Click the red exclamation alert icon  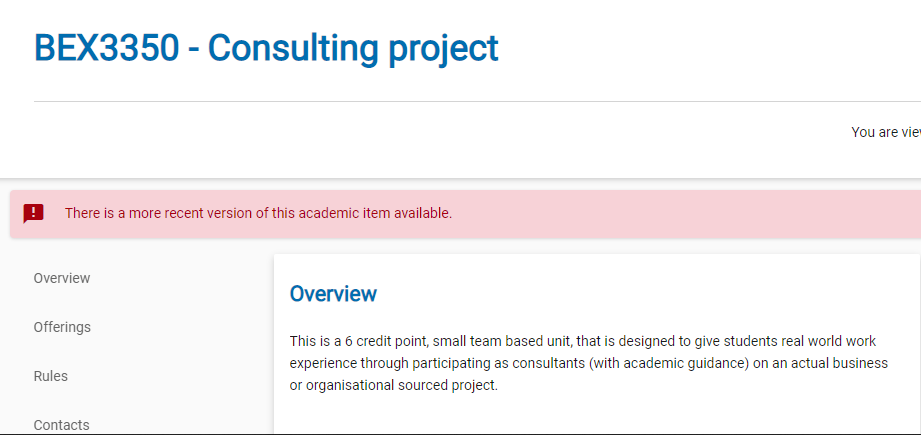(x=33, y=213)
